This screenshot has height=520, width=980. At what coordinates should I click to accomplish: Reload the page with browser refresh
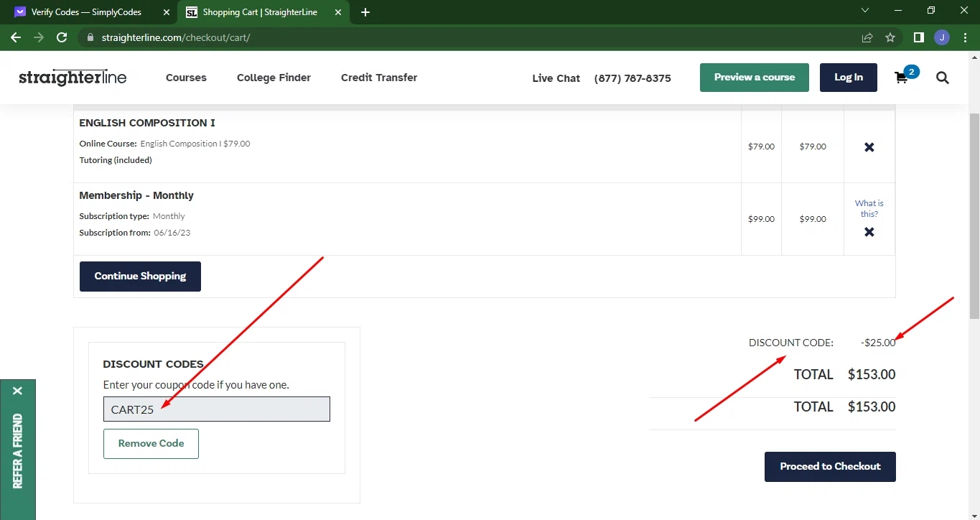click(62, 37)
